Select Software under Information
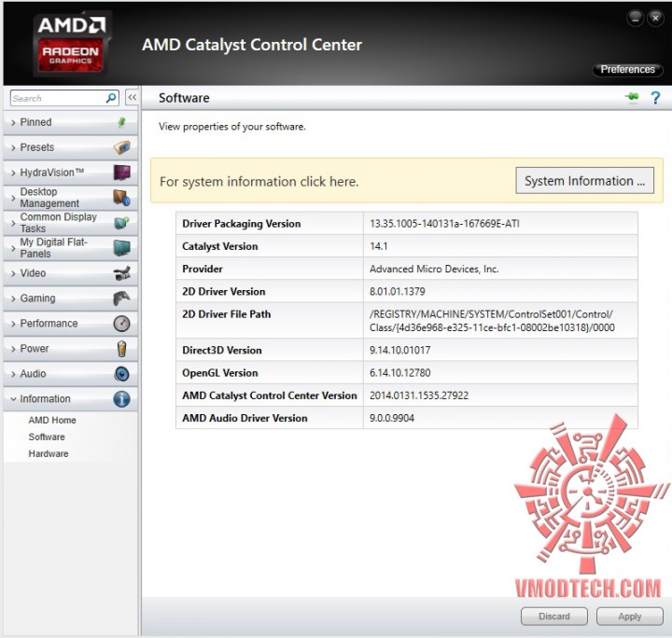This screenshot has height=638, width=672. point(47,437)
